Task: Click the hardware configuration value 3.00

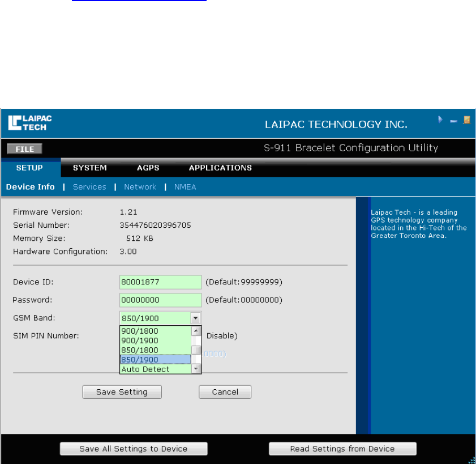Action: click(x=128, y=252)
